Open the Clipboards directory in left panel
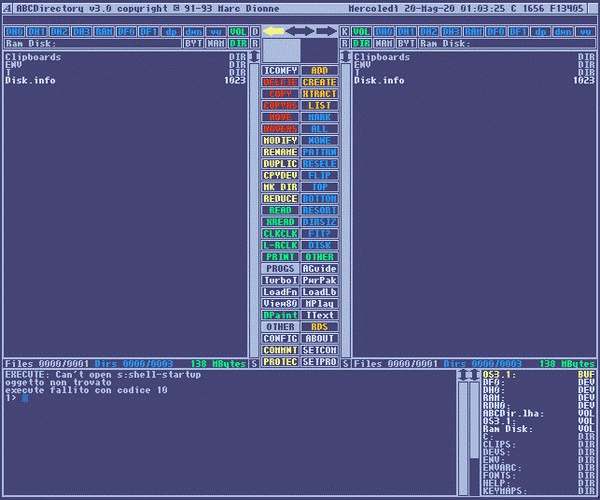 point(34,57)
